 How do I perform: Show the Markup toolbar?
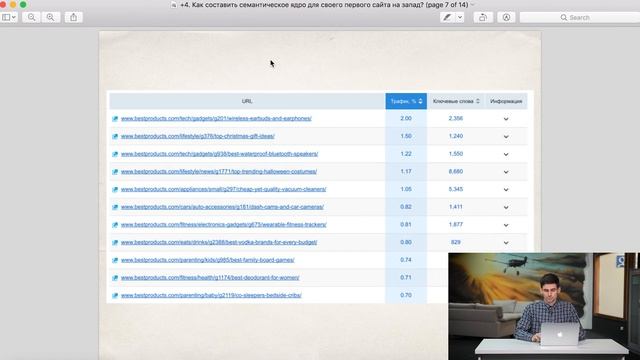coord(507,17)
